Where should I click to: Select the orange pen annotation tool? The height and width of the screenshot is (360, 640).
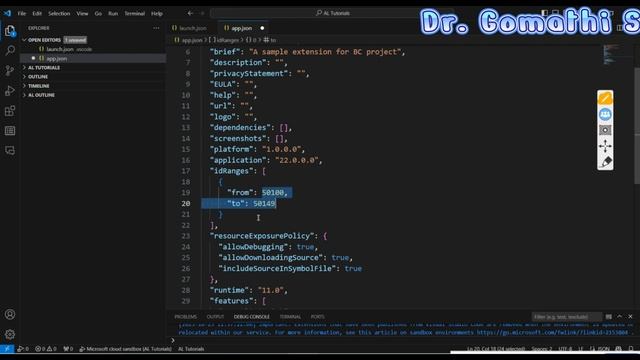point(605,98)
